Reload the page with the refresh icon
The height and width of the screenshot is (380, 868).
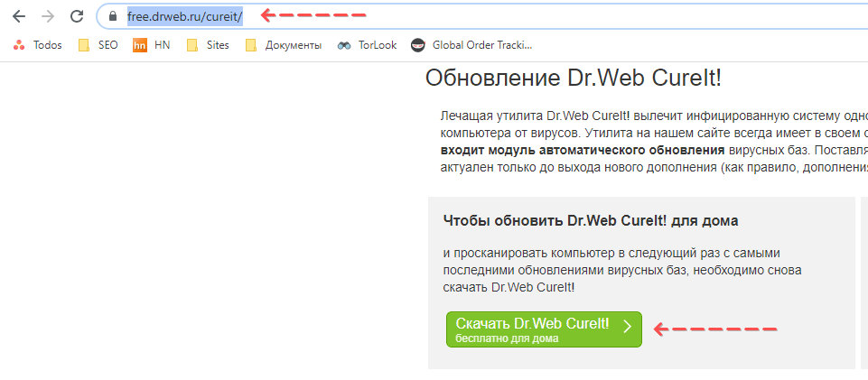pos(77,16)
